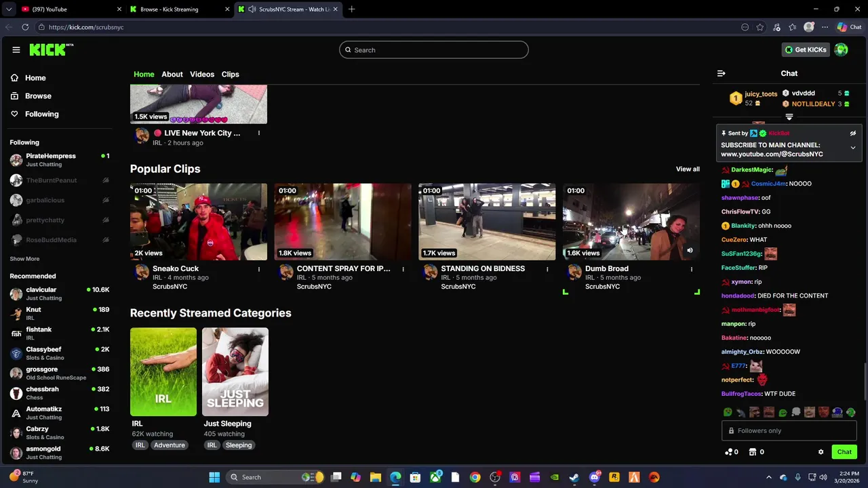Click the Kicks points icon in chat
The height and width of the screenshot is (488, 868).
[732, 452]
